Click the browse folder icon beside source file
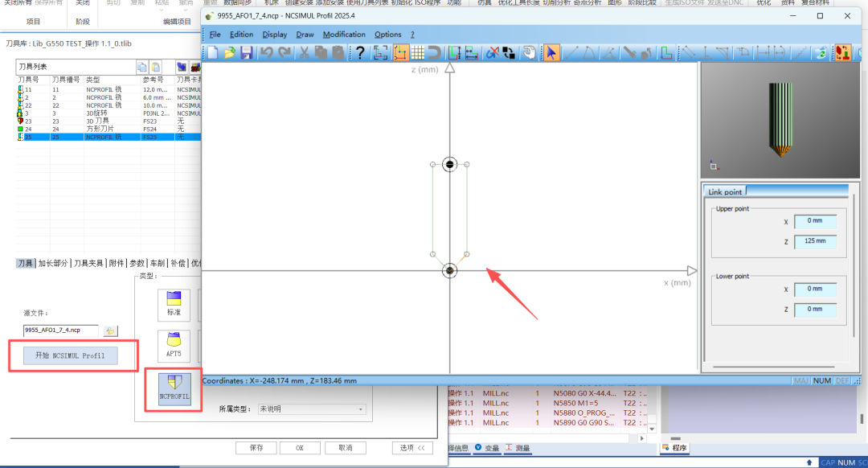Viewport: 868px width, 468px height. pos(110,330)
